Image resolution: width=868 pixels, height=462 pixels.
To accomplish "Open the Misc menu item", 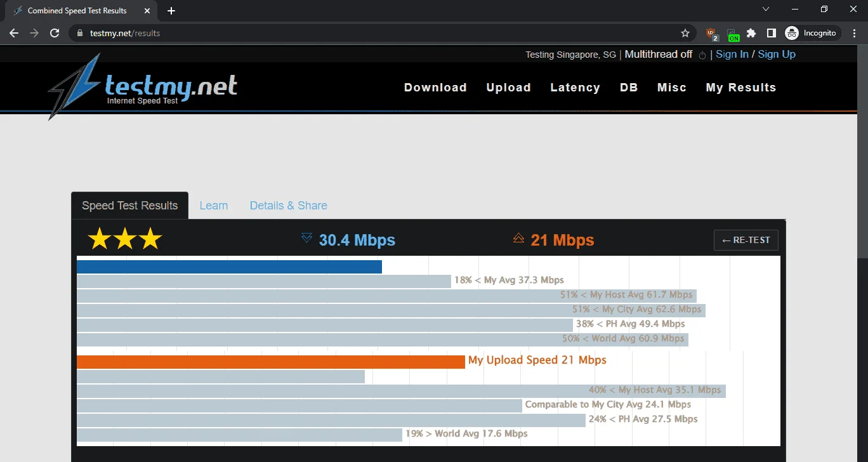I will pos(672,88).
